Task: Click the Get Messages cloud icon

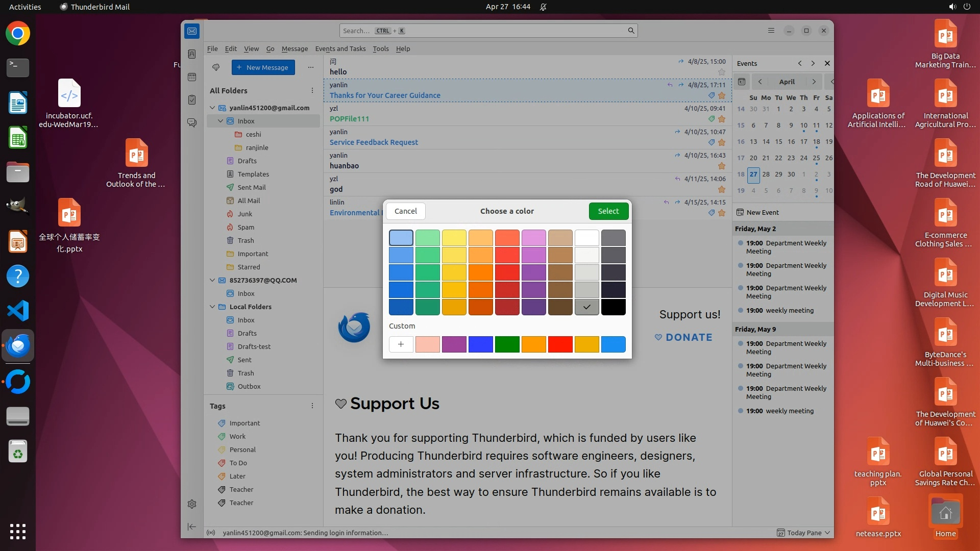Action: [216, 67]
